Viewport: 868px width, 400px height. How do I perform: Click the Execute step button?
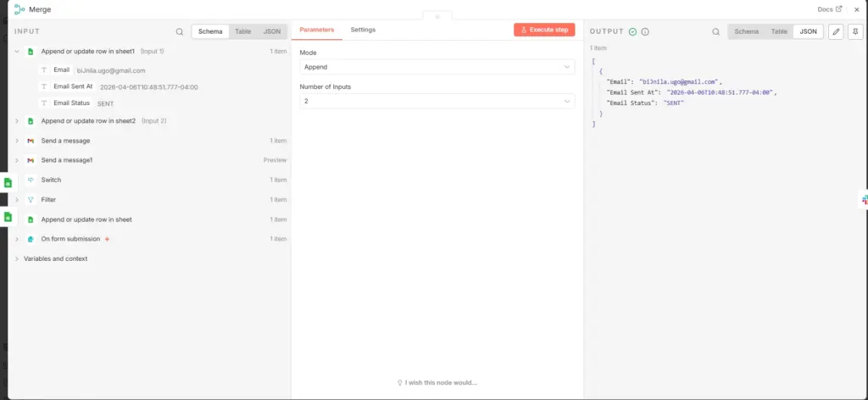pos(544,30)
